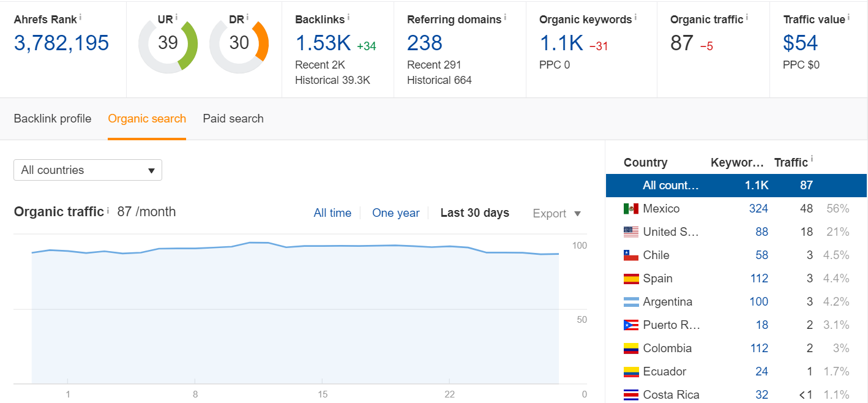Screen dimensions: 868x403
Task: Switch to the Backlink profile tab
Action: pos(53,119)
